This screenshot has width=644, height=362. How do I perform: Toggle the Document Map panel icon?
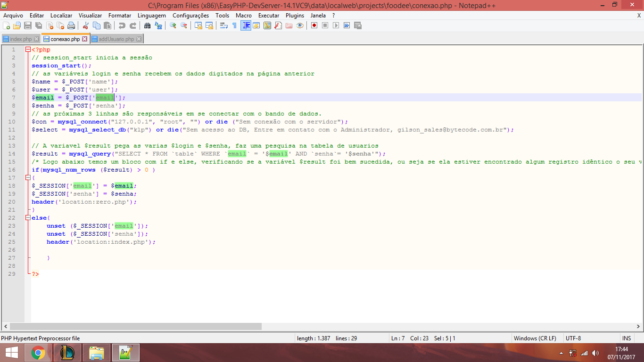[267, 25]
